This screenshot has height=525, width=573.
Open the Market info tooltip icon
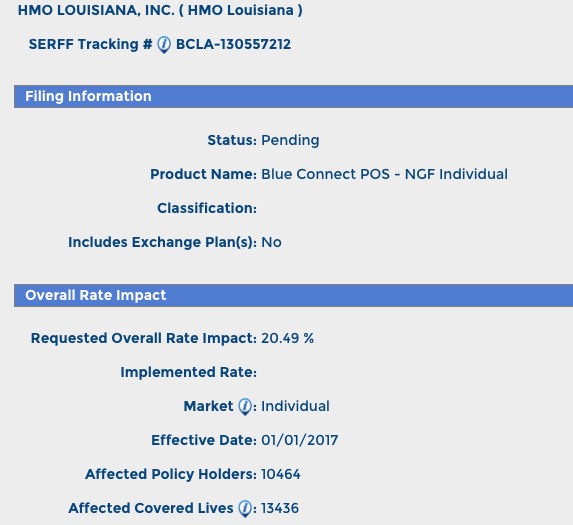[245, 407]
